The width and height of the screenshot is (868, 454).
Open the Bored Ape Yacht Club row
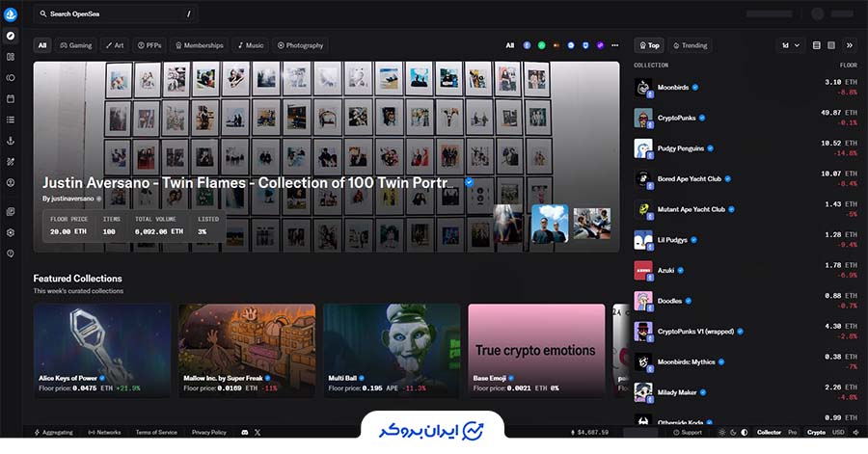[x=746, y=179]
